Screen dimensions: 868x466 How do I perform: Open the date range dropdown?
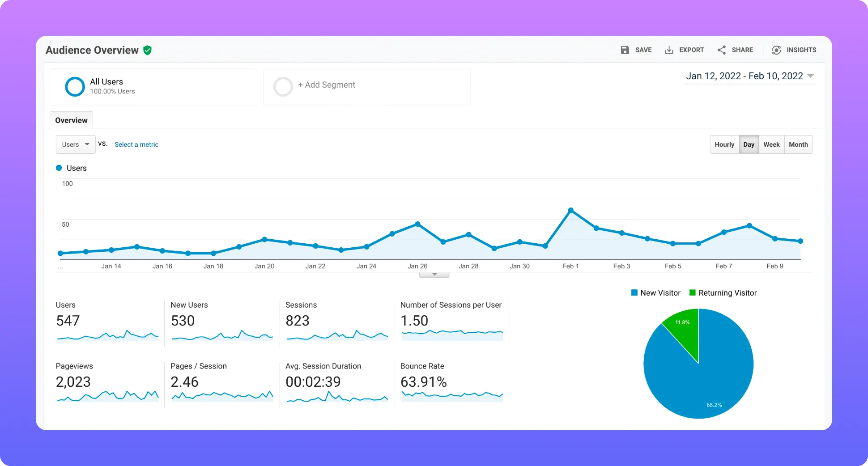tap(750, 76)
